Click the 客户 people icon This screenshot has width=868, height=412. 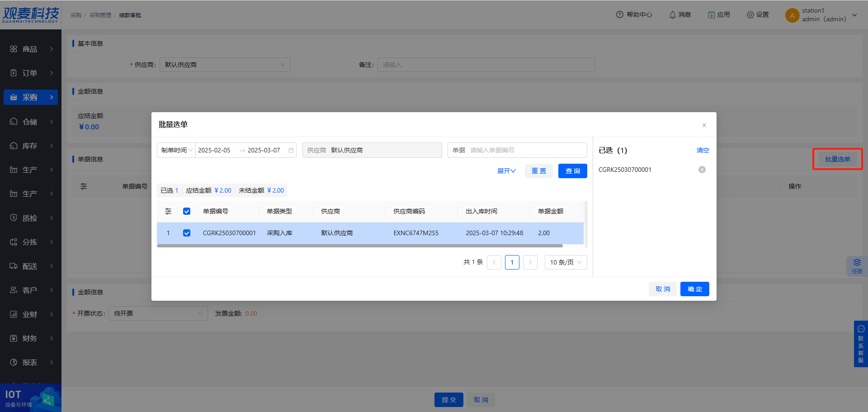point(14,290)
